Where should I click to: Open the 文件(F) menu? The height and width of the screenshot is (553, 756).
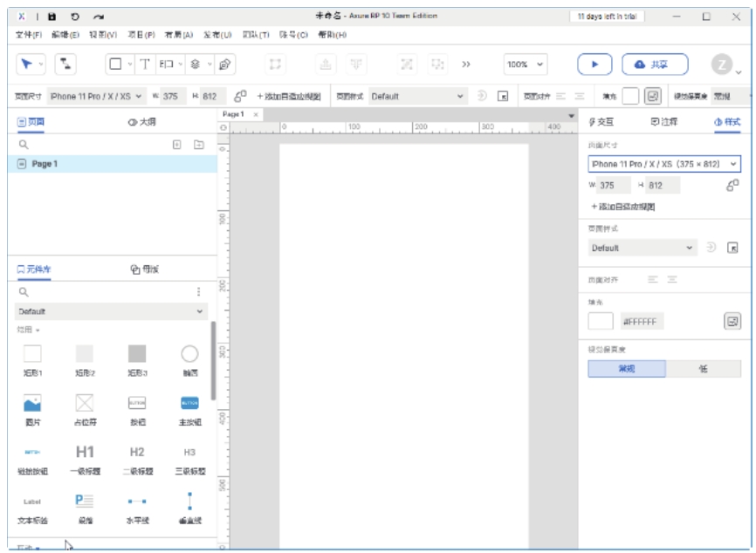coord(29,35)
